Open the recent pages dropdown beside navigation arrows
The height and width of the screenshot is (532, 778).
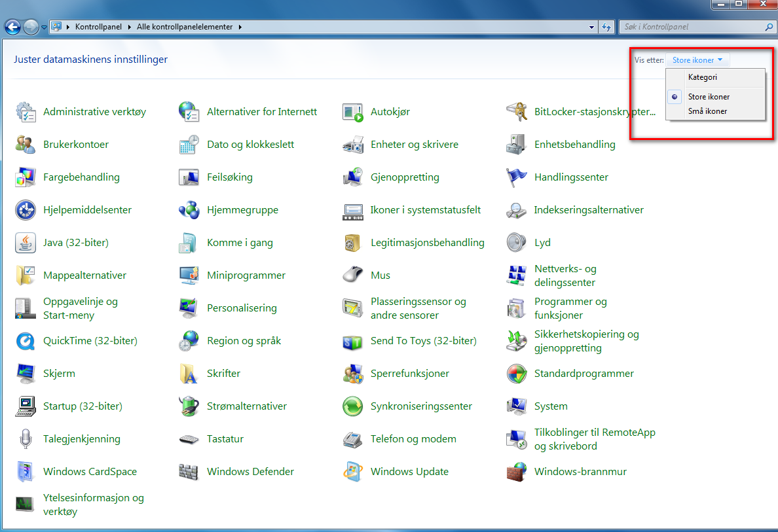tap(44, 27)
